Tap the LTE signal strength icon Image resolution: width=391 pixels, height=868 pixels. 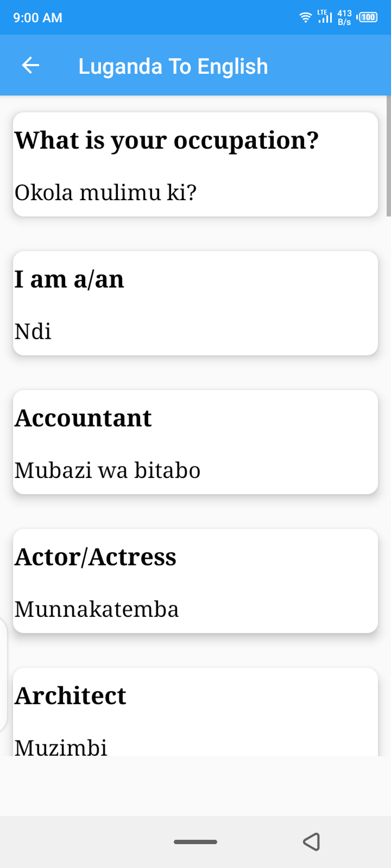point(324,16)
